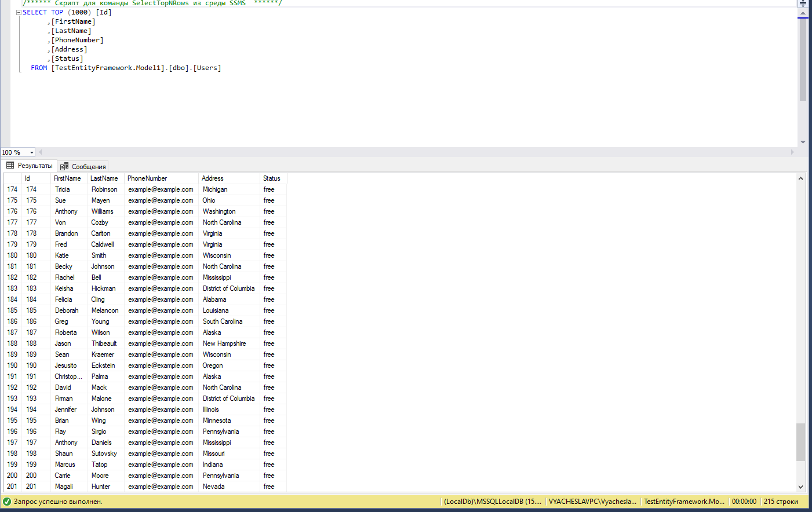Image resolution: width=812 pixels, height=512 pixels.
Task: Select the "Robinson" last name cell
Action: [105, 189]
